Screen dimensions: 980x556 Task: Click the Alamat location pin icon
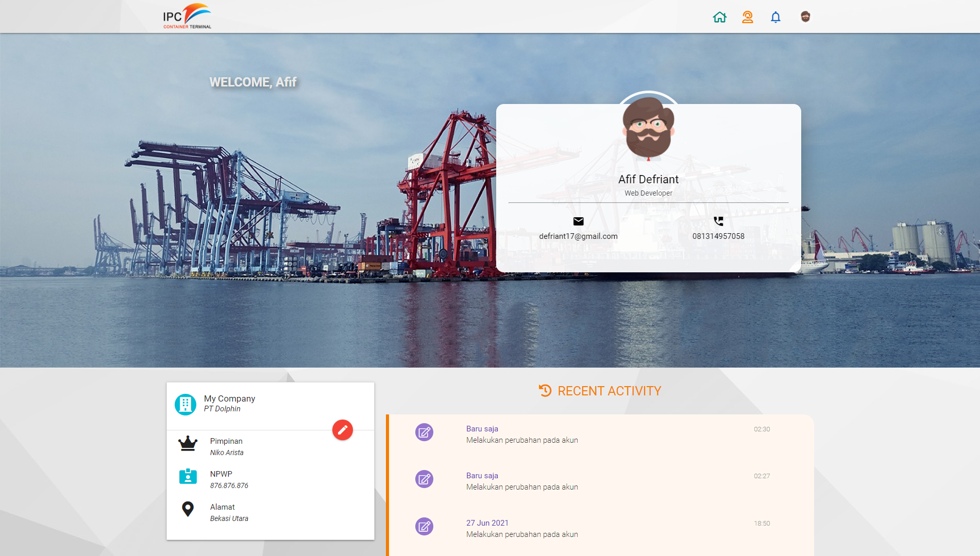[188, 509]
